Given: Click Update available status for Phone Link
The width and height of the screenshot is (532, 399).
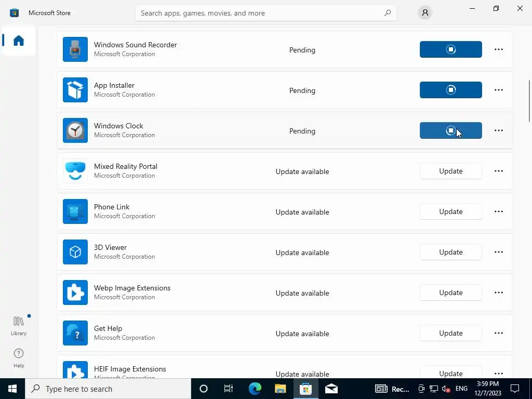Looking at the screenshot, I should click(302, 212).
